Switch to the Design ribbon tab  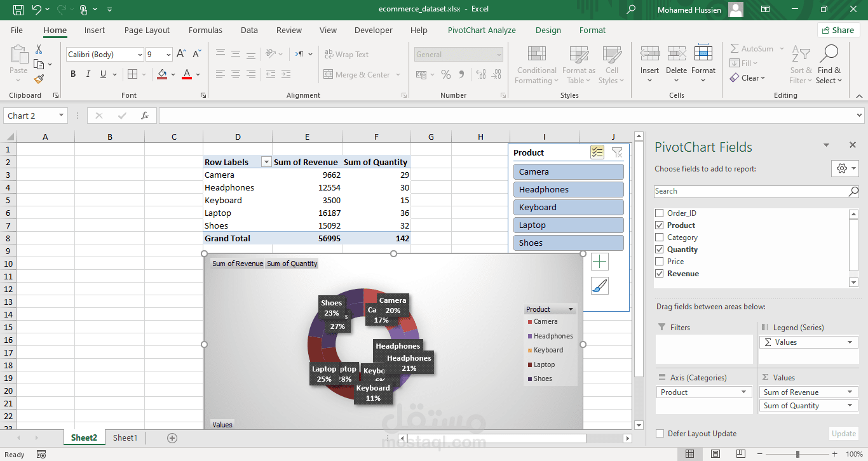tap(548, 30)
